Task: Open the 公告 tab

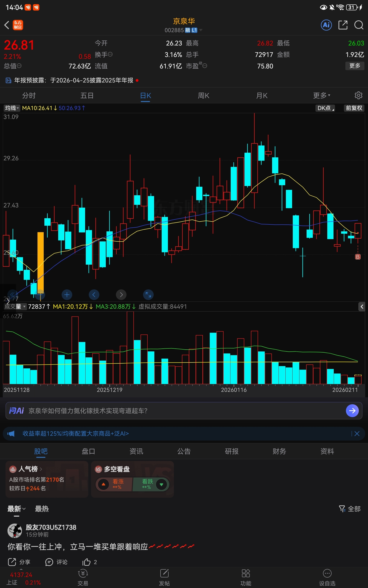Action: 184,451
